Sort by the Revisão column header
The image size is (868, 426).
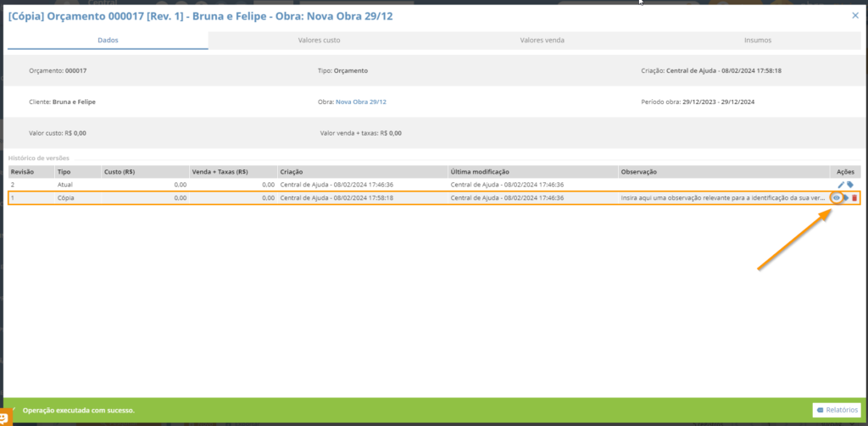[x=31, y=172]
